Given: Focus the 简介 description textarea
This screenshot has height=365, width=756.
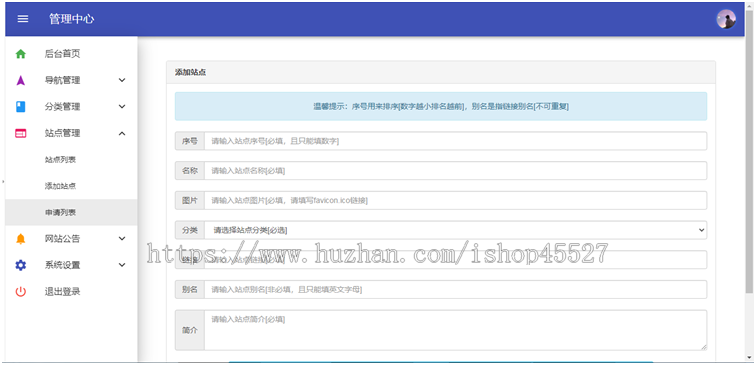Looking at the screenshot, I should click(455, 330).
